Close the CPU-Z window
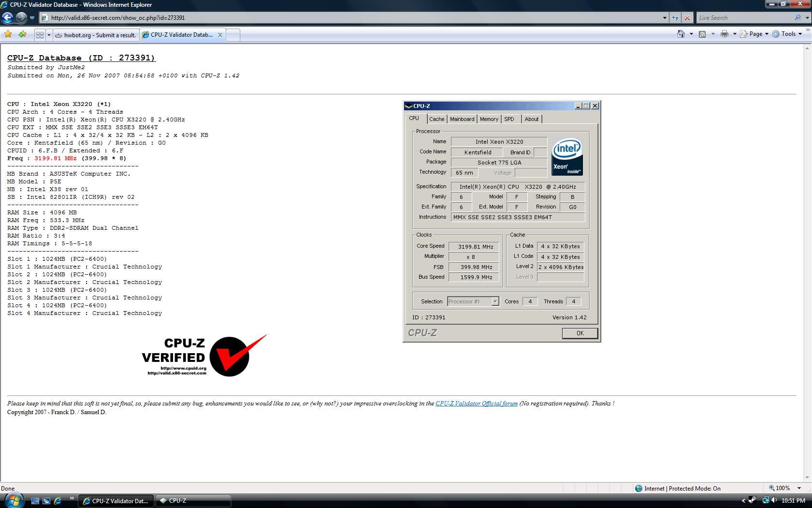812x508 pixels. tap(595, 106)
